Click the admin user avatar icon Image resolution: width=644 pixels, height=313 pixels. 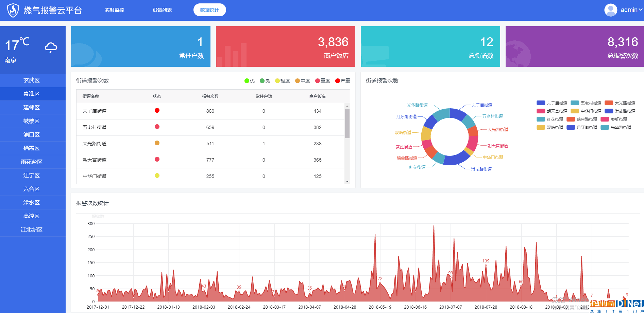(611, 10)
